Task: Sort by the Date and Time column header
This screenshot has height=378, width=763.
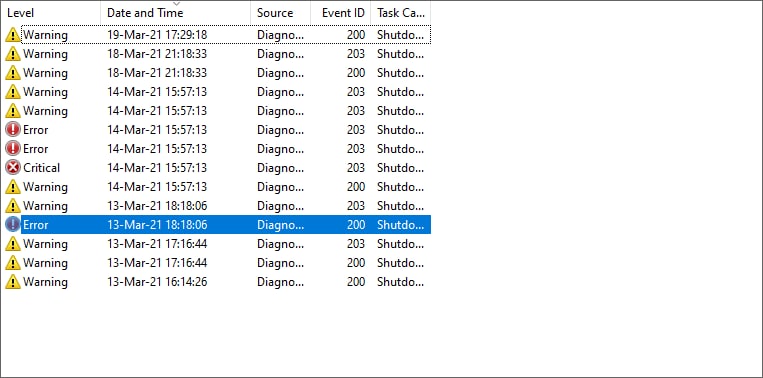Action: coord(176,13)
